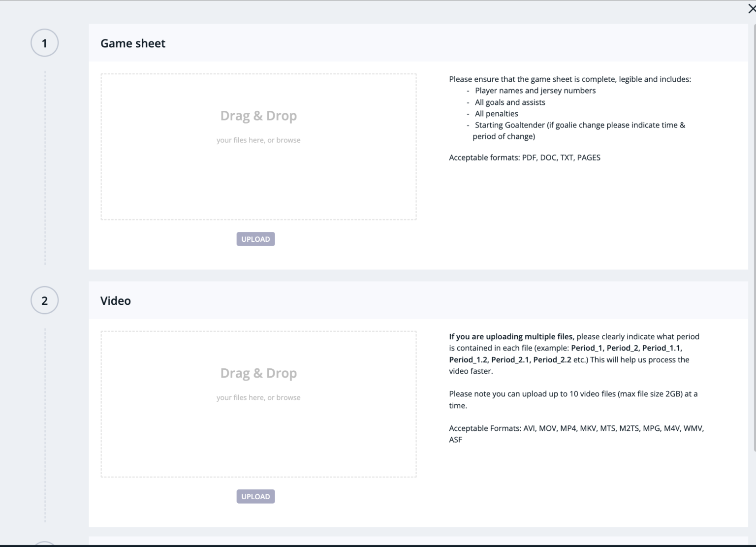Click the step 1 circle indicator
This screenshot has width=756, height=547.
(44, 43)
